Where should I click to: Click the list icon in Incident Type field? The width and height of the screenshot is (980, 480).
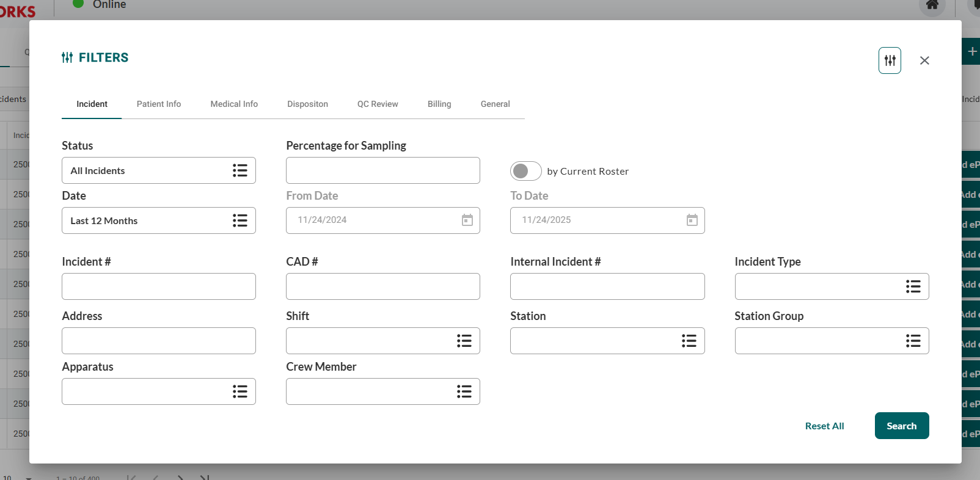point(913,286)
